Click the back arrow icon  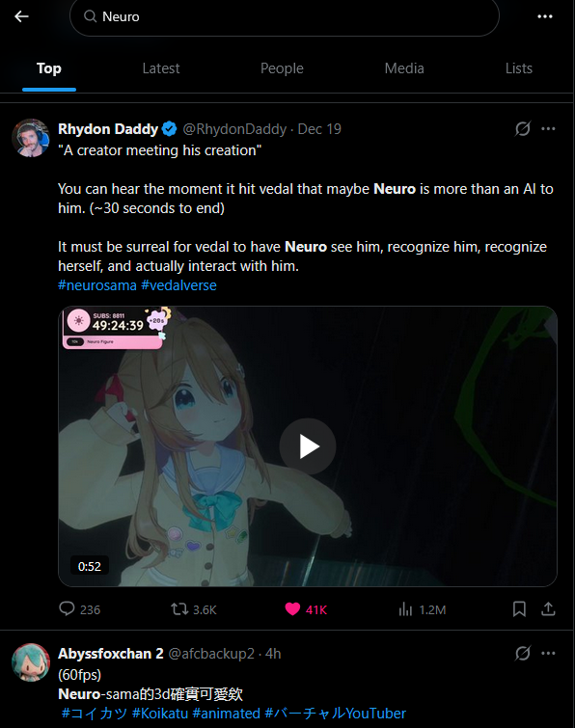(x=21, y=16)
